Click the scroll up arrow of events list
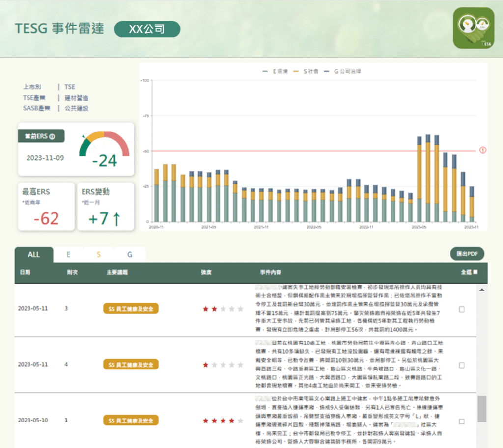Image resolution: width=503 pixels, height=448 pixels. [x=482, y=291]
